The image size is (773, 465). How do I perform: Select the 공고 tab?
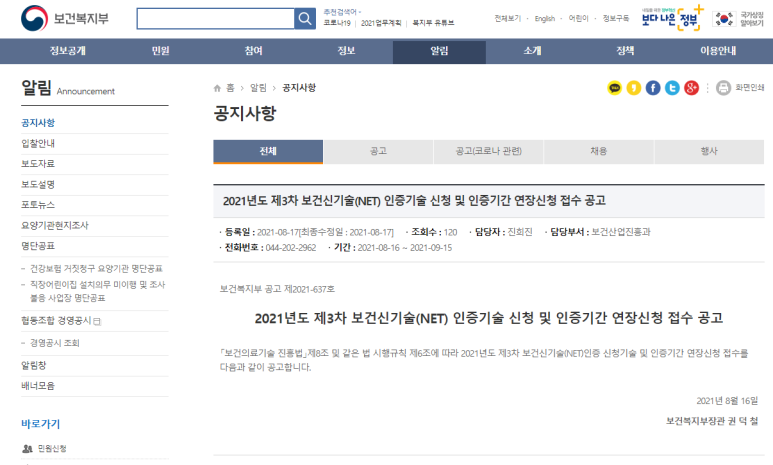click(x=378, y=151)
